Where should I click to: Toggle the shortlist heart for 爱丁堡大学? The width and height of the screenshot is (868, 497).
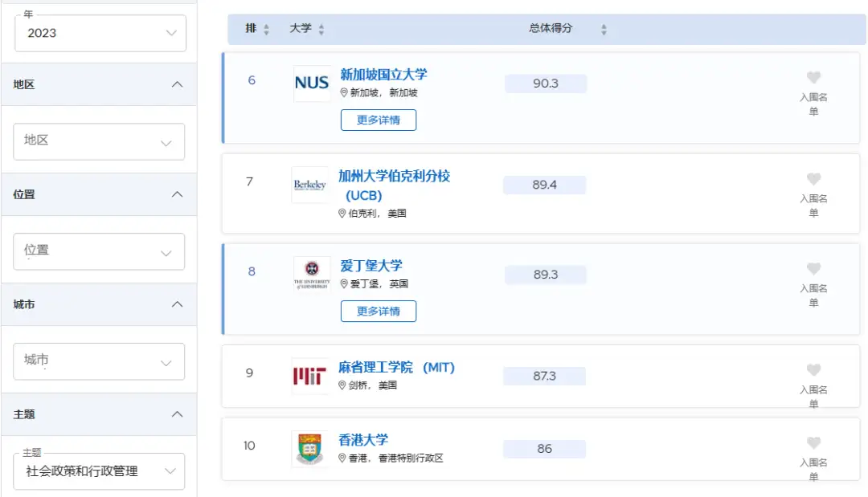click(x=813, y=269)
